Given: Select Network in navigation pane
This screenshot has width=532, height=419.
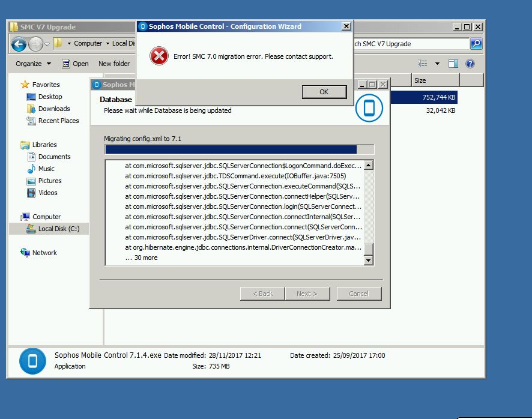Looking at the screenshot, I should [x=44, y=253].
